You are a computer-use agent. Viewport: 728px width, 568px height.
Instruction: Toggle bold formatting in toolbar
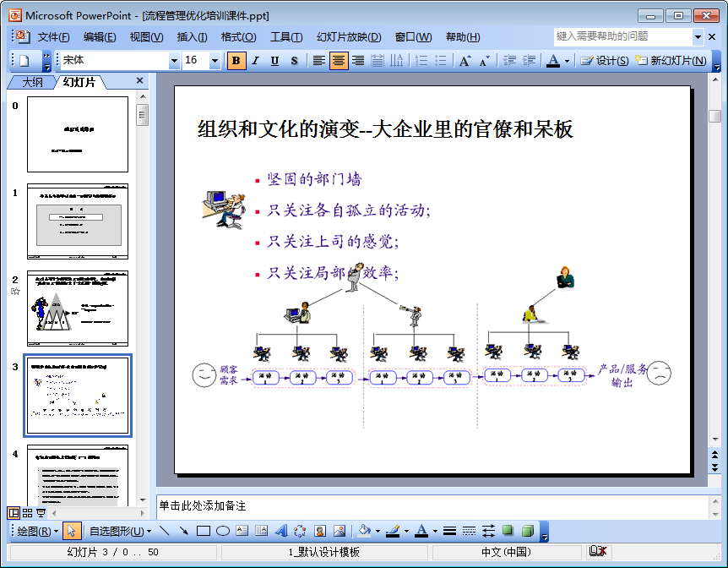tap(236, 61)
